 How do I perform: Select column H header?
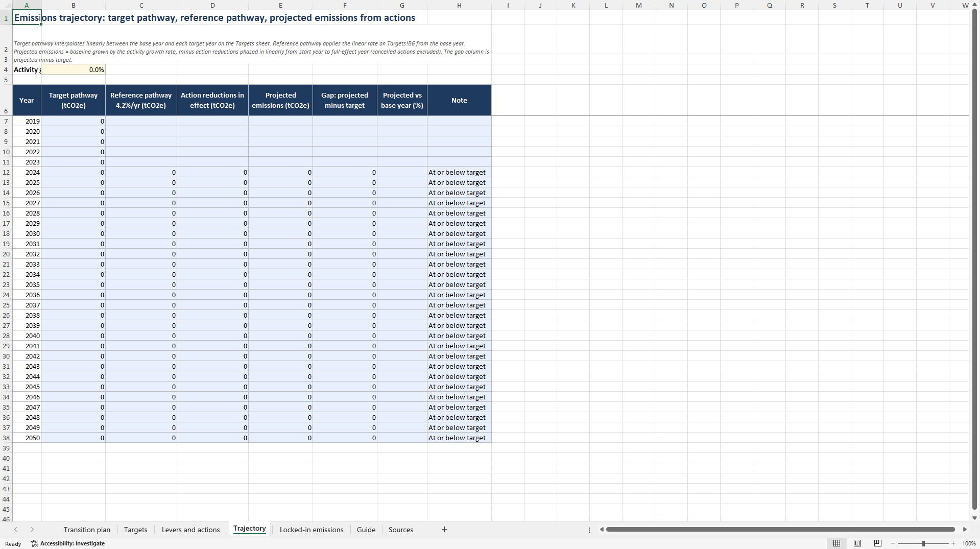click(x=459, y=5)
